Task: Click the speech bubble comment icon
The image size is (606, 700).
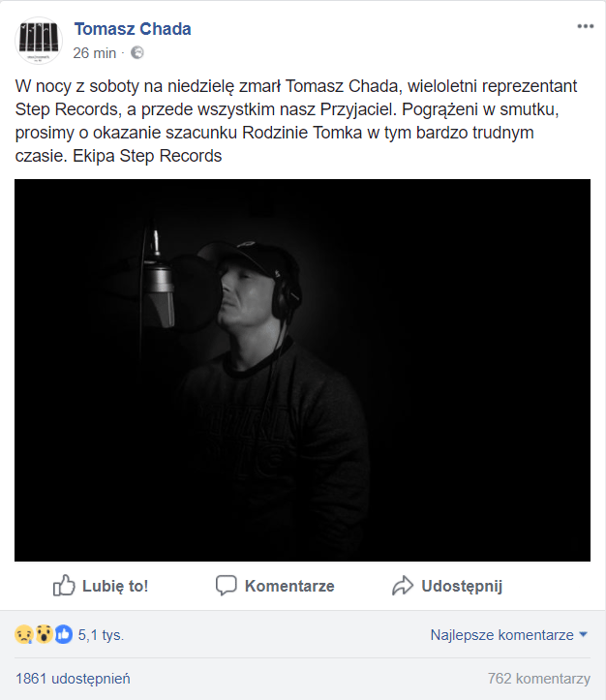Action: pyautogui.click(x=227, y=586)
